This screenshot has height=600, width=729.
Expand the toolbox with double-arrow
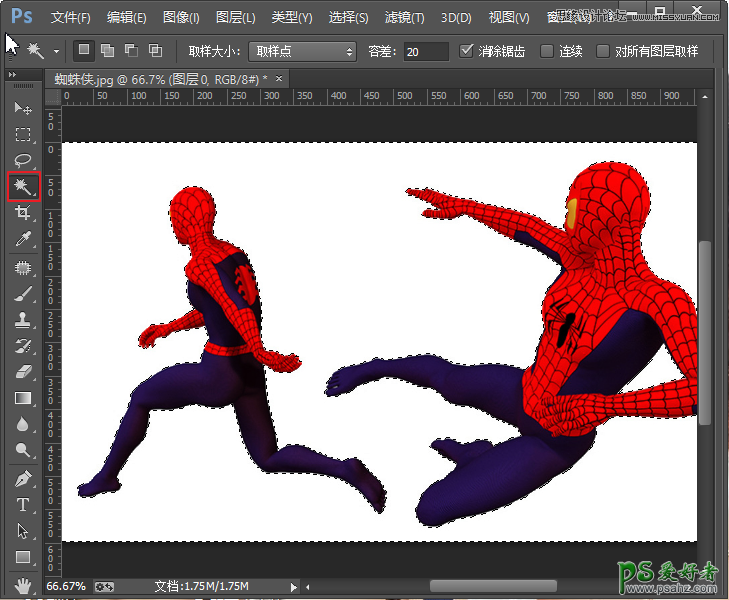tap(13, 74)
